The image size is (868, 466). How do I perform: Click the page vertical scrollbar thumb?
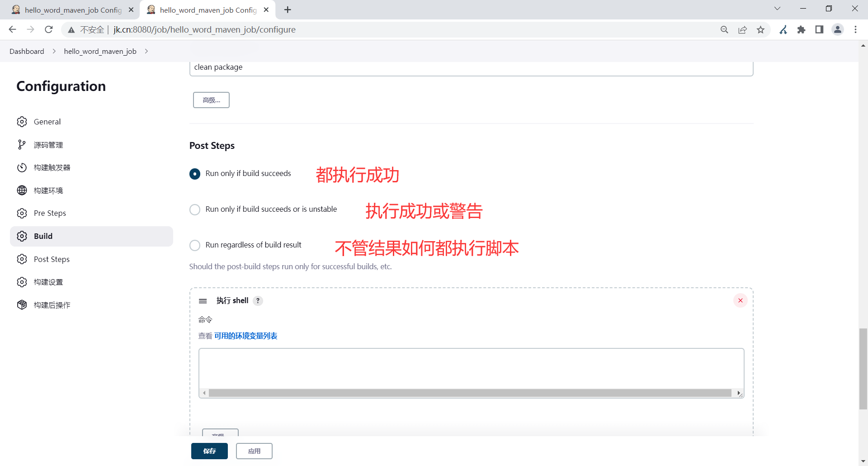point(863,369)
